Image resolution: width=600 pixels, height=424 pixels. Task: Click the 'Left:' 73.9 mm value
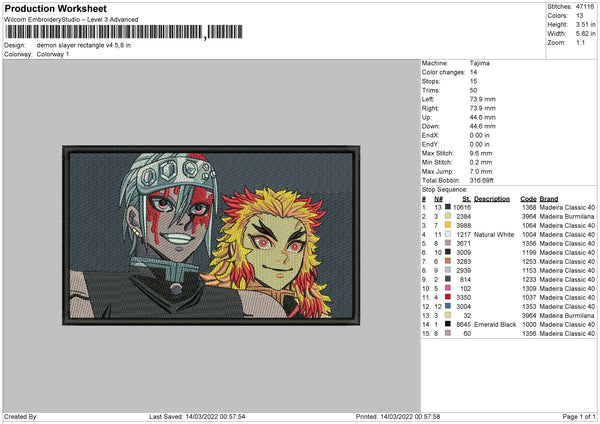coord(483,99)
